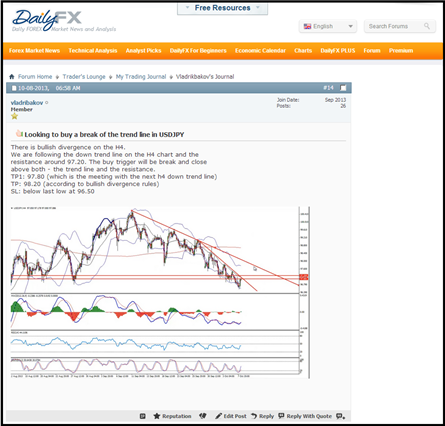Click the thumbs-up icon beside post title
The height and width of the screenshot is (426, 445).
19,134
